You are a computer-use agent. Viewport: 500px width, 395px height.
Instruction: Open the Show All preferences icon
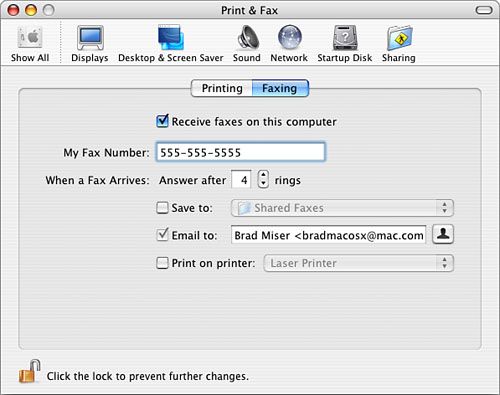pos(30,37)
